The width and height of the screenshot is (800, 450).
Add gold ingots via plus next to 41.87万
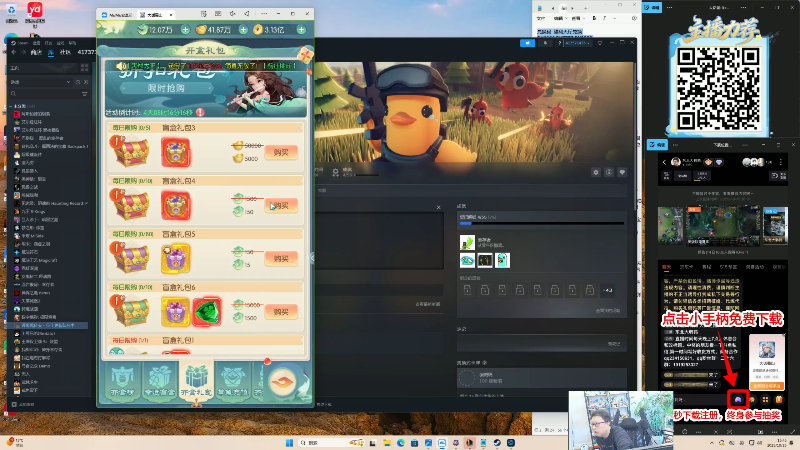(243, 30)
